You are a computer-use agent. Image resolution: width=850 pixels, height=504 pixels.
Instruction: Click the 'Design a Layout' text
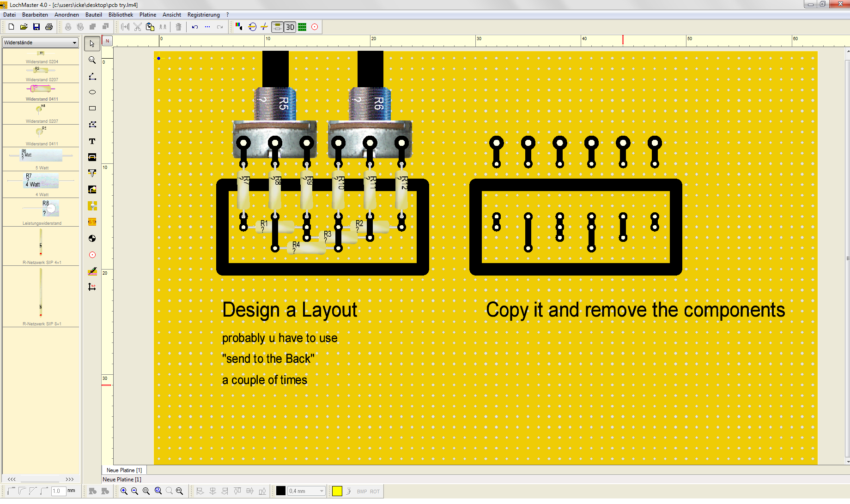pos(290,310)
